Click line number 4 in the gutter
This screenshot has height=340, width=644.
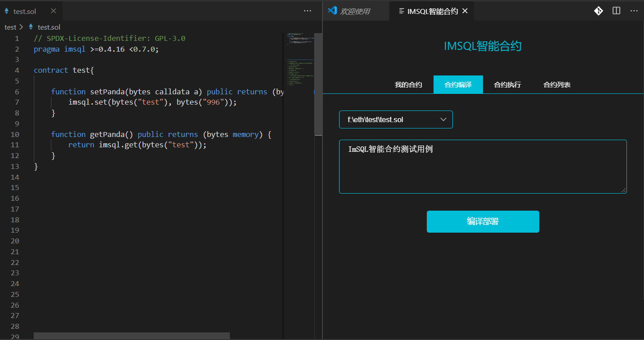click(17, 70)
